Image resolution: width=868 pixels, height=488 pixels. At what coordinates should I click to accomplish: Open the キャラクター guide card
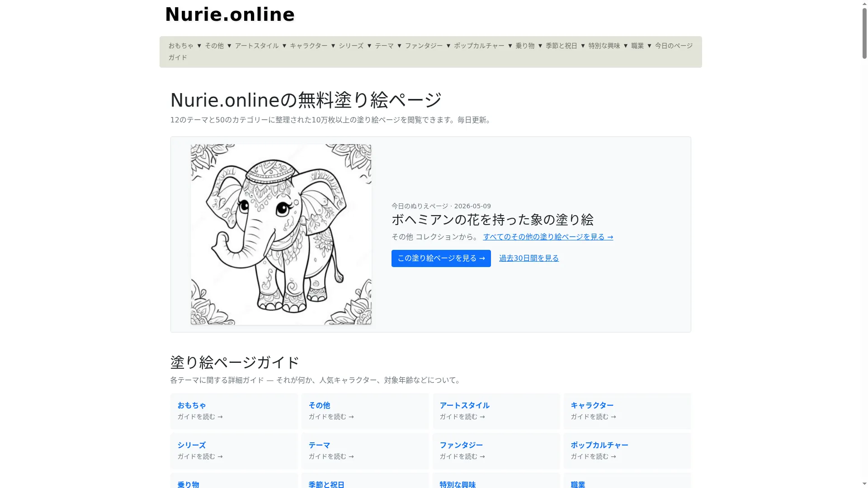click(x=627, y=411)
